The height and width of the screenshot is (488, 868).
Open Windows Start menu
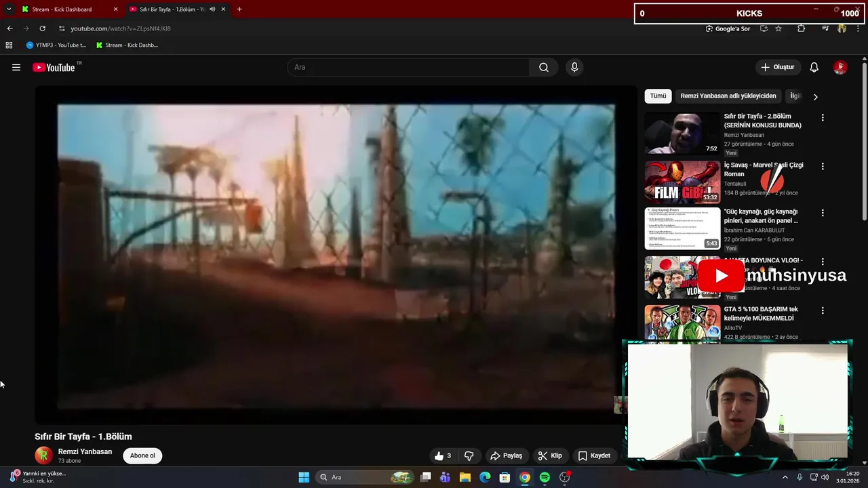click(x=304, y=477)
